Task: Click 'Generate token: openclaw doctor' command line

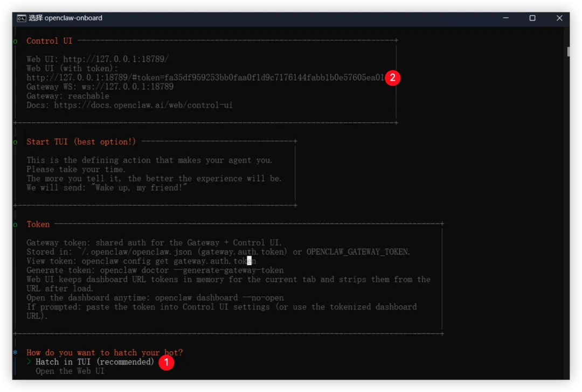Action: (x=155, y=270)
